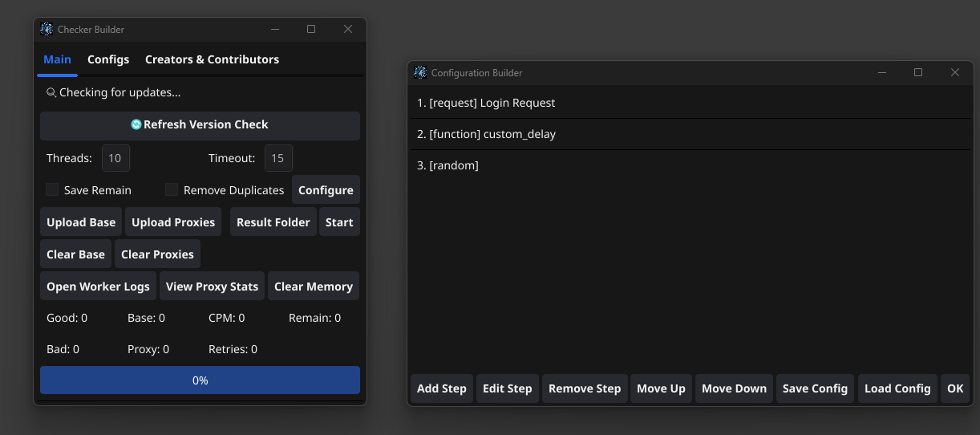Click the Remain: 0 value
This screenshot has height=435, width=980.
point(314,318)
